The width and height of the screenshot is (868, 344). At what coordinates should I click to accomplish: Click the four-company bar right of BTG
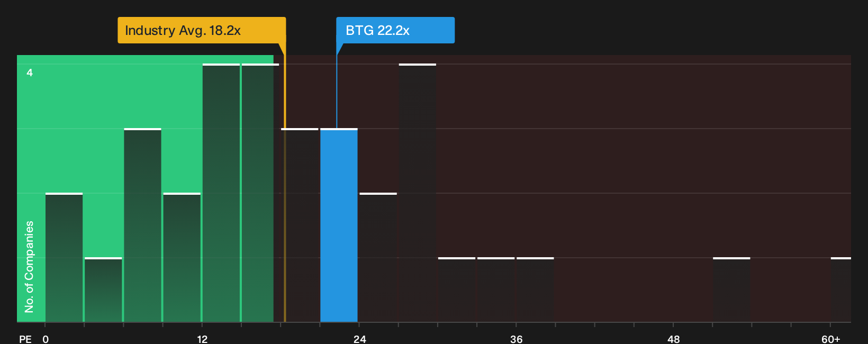tap(418, 193)
